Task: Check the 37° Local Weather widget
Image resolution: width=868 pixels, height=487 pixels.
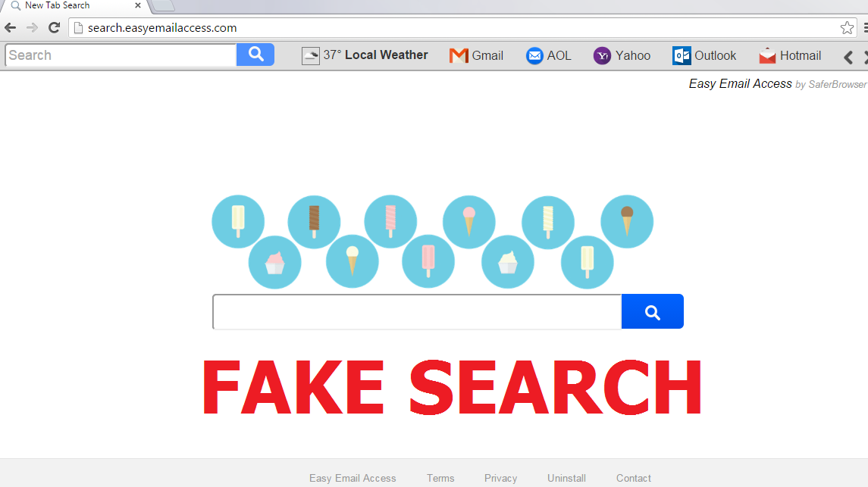Action: click(x=365, y=55)
